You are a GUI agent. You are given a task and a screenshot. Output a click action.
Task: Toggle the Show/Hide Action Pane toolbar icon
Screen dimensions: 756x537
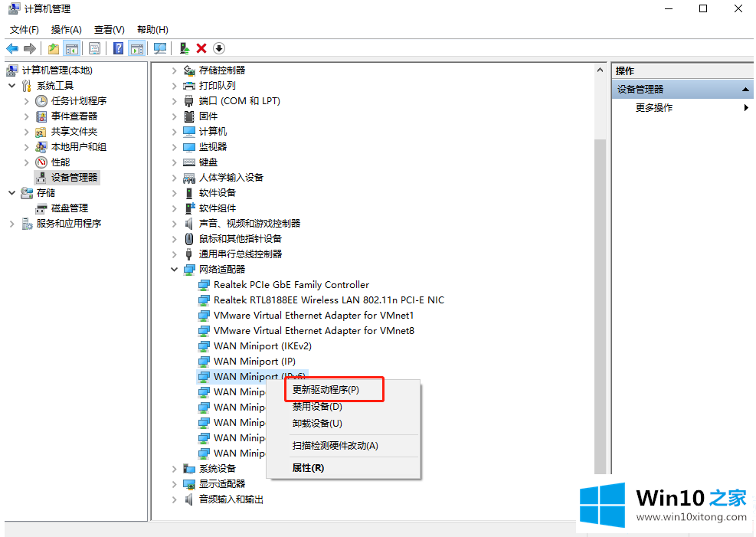[137, 48]
